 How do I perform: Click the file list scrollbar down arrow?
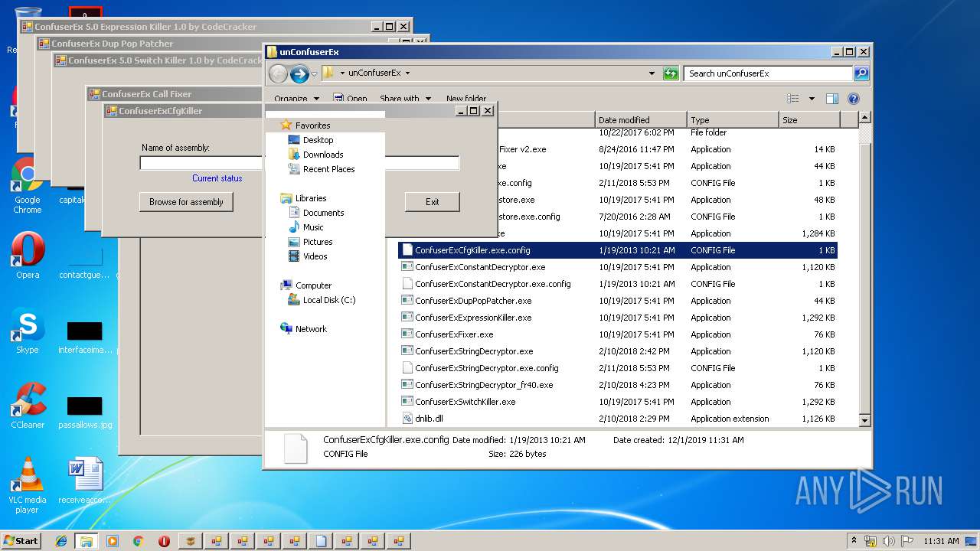click(x=864, y=420)
